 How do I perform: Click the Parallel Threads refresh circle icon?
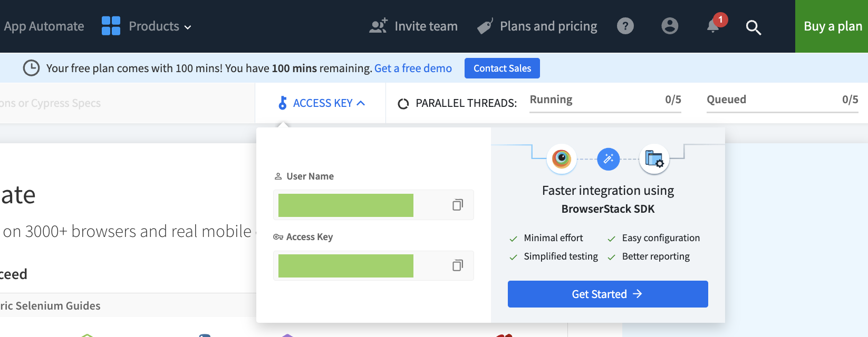(x=403, y=104)
